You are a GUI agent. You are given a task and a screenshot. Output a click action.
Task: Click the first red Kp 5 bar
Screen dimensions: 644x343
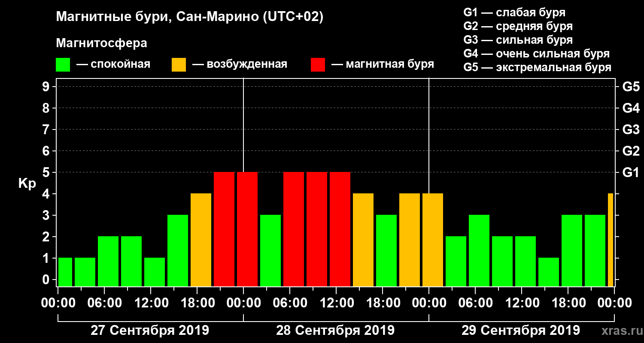tap(224, 229)
